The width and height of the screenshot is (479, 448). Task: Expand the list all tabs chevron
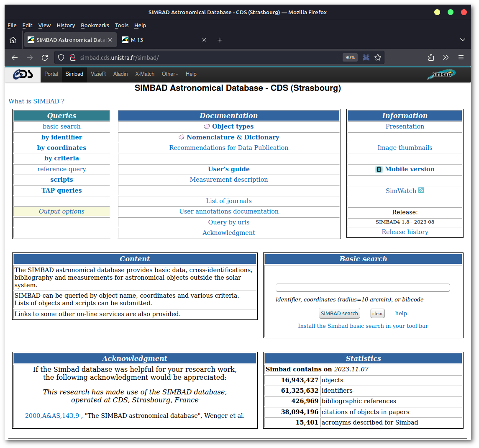(x=463, y=40)
